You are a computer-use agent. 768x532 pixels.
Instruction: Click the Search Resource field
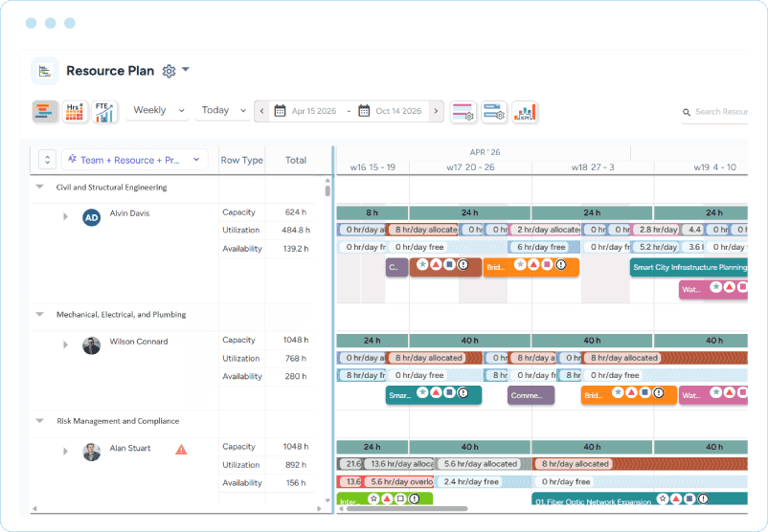click(721, 112)
